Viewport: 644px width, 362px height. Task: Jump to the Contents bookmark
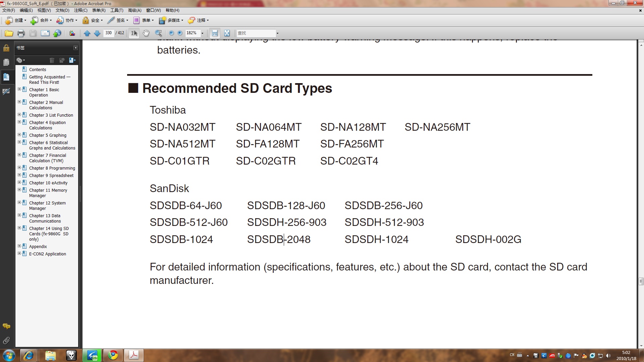38,70
